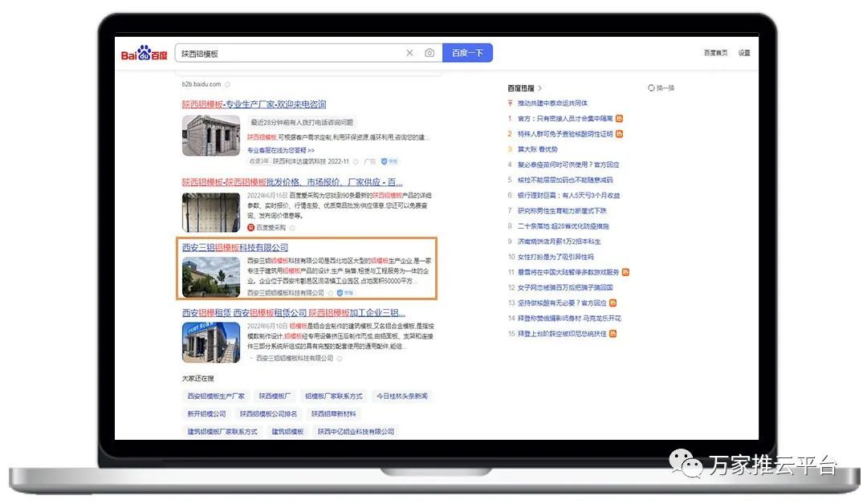
Task: Click the search input containing 陕西铝模板
Action: (291, 53)
